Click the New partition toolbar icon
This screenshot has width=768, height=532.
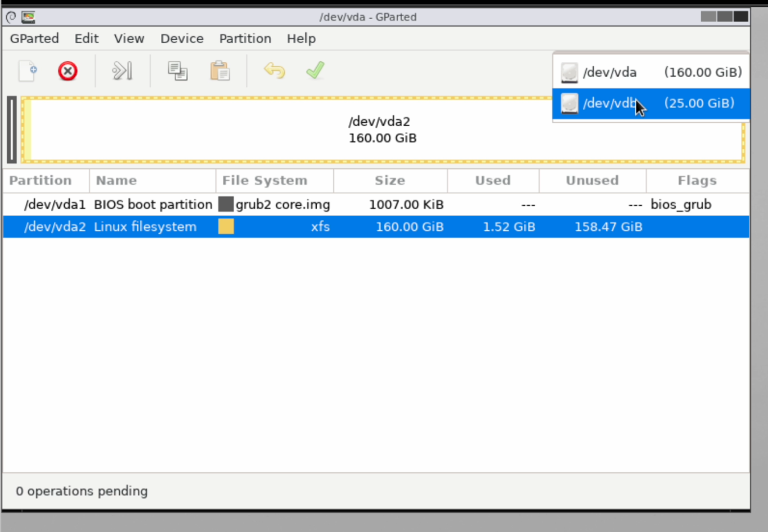coord(27,71)
